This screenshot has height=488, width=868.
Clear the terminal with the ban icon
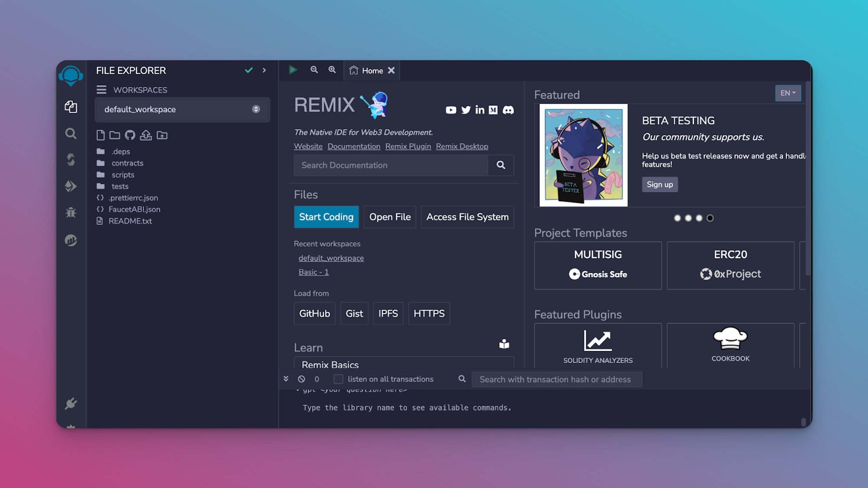click(301, 379)
